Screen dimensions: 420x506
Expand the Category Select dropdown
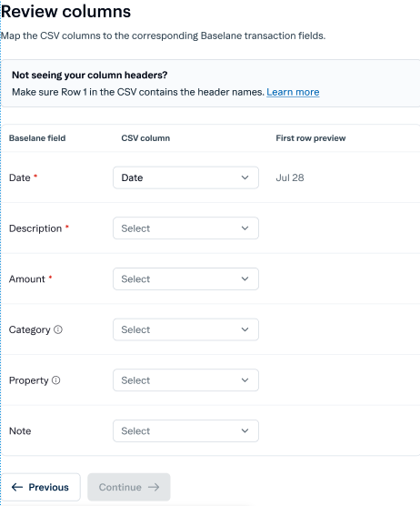coord(185,329)
